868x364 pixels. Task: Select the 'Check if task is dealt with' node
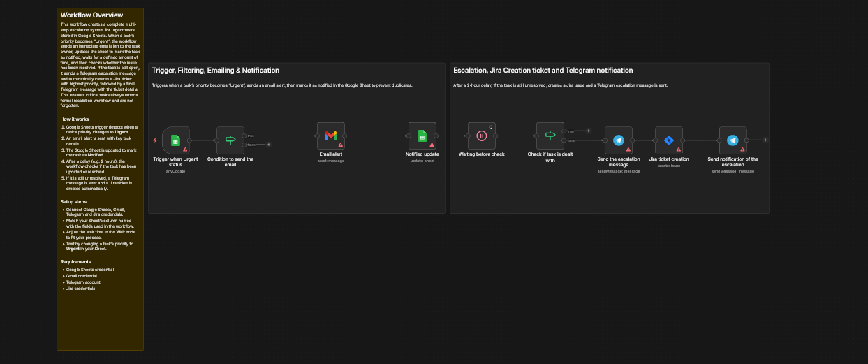coord(550,136)
